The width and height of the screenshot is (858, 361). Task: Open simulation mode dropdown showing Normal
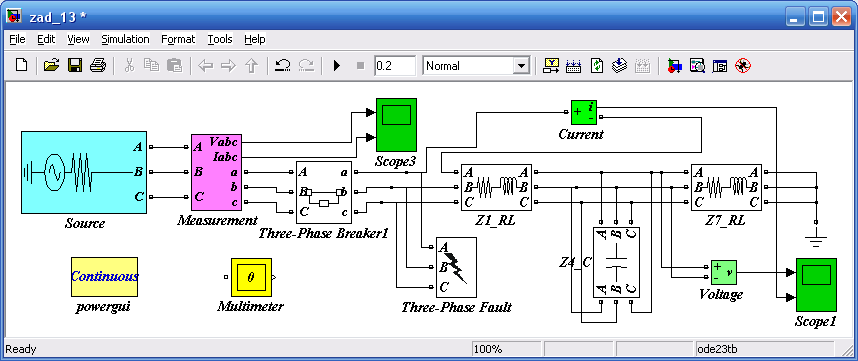click(476, 66)
